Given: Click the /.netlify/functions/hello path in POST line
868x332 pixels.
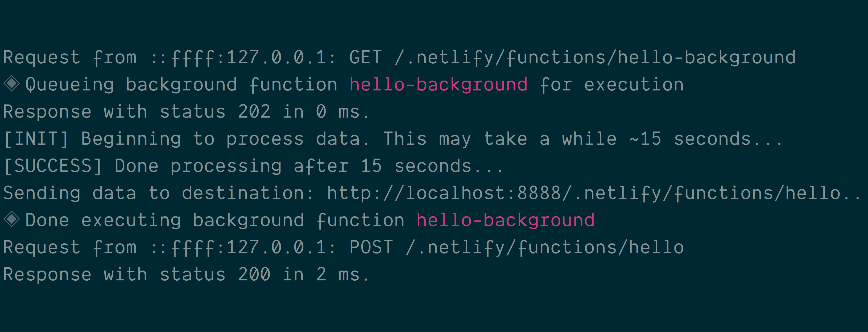Looking at the screenshot, I should [545, 247].
